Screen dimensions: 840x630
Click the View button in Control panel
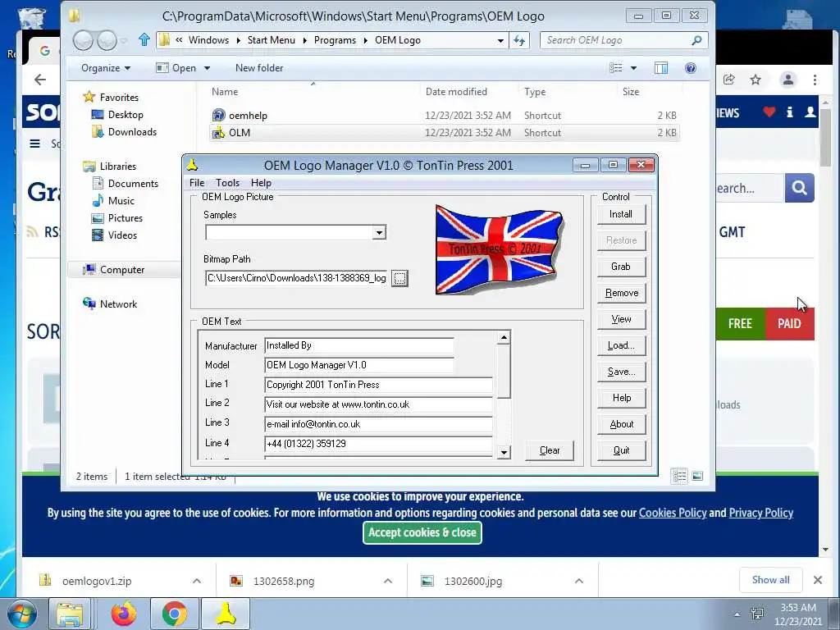pos(621,319)
